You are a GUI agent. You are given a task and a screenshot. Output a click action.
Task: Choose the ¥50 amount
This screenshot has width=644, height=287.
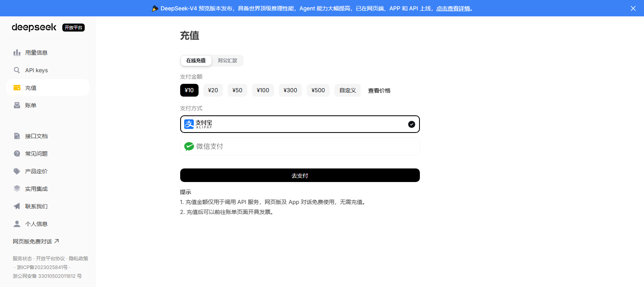click(x=237, y=90)
